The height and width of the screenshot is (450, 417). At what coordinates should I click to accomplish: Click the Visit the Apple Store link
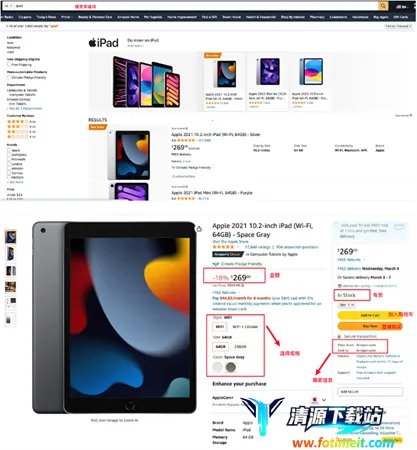coord(230,241)
